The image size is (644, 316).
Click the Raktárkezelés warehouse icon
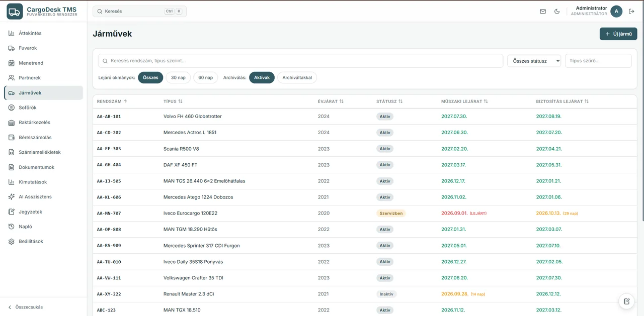point(12,123)
